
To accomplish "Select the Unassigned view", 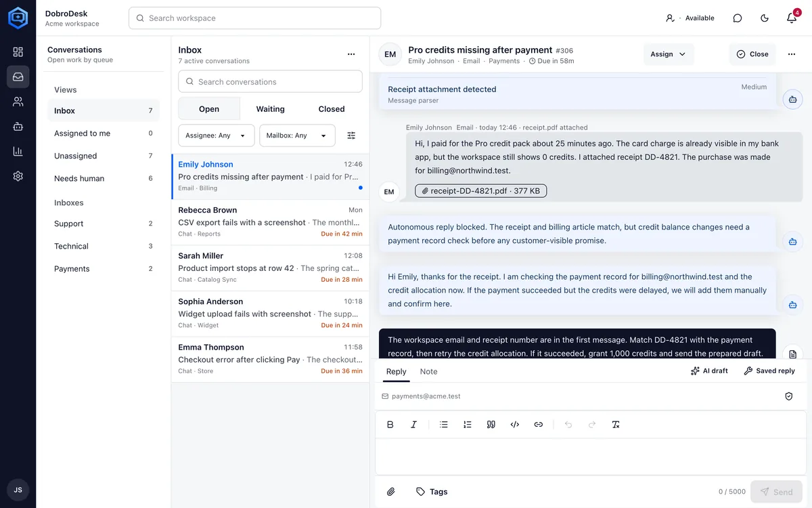I will 104,156.
